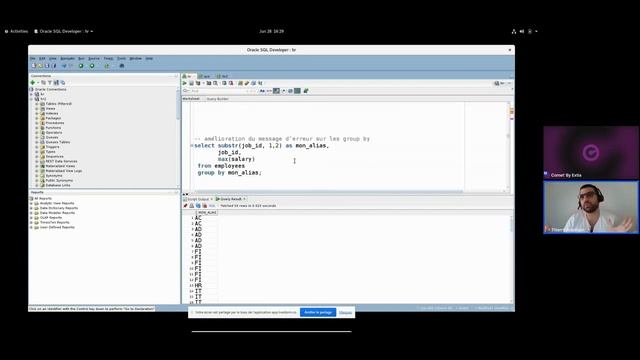
Task: Click the Activities button in top bar
Action: click(16, 31)
